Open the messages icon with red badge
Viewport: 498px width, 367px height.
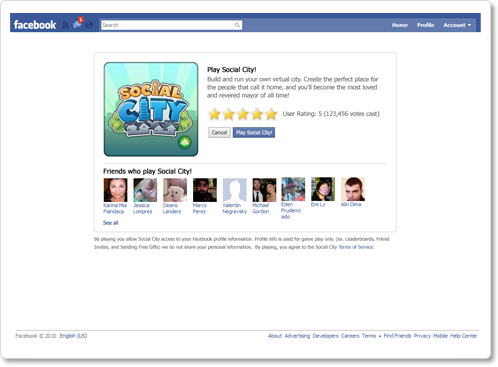[78, 24]
